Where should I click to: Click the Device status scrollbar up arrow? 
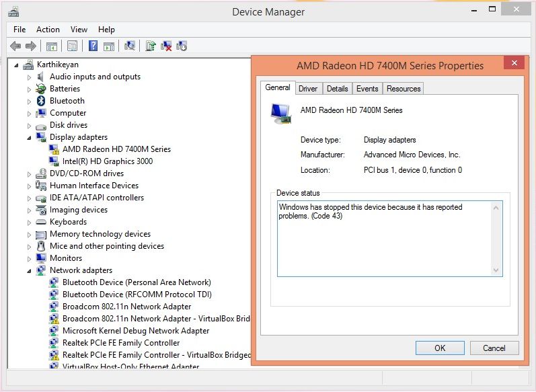coord(496,207)
